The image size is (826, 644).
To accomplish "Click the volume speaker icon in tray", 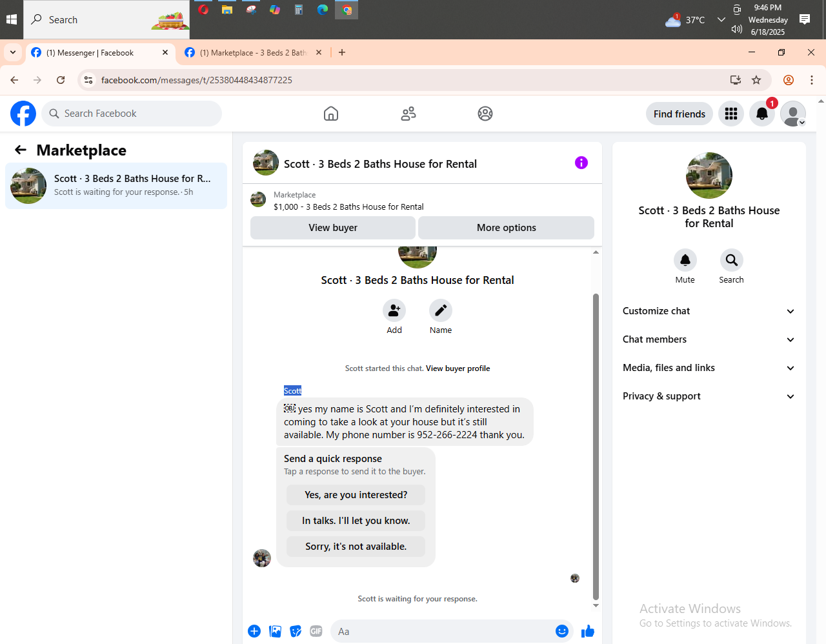I will (737, 29).
